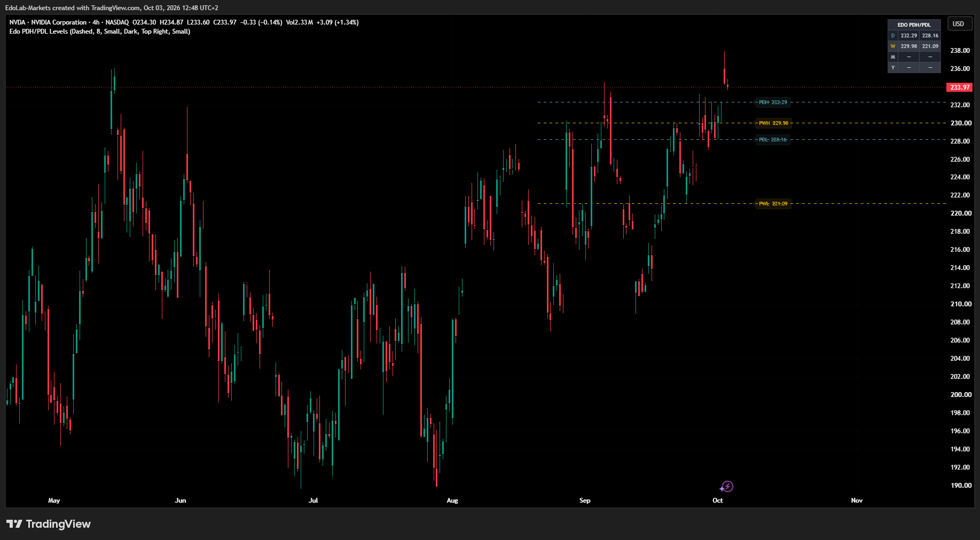Click the W row label in the table

pos(893,46)
